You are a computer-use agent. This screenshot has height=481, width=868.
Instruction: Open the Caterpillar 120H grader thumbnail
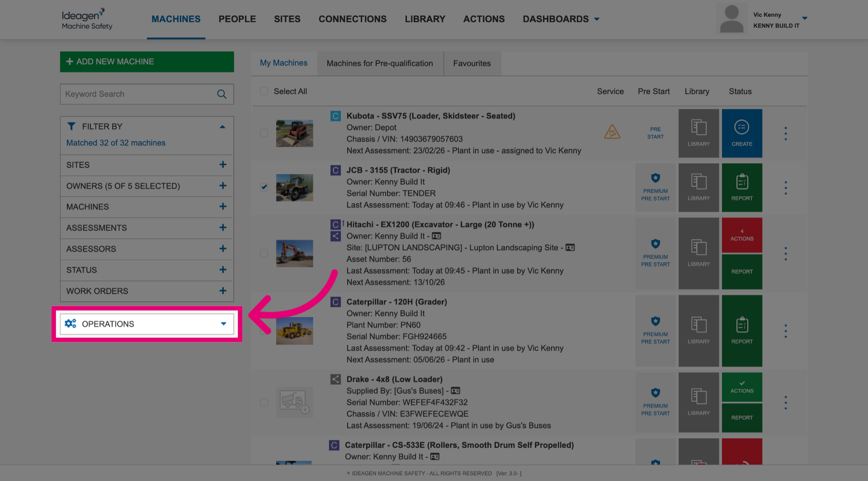pos(294,331)
